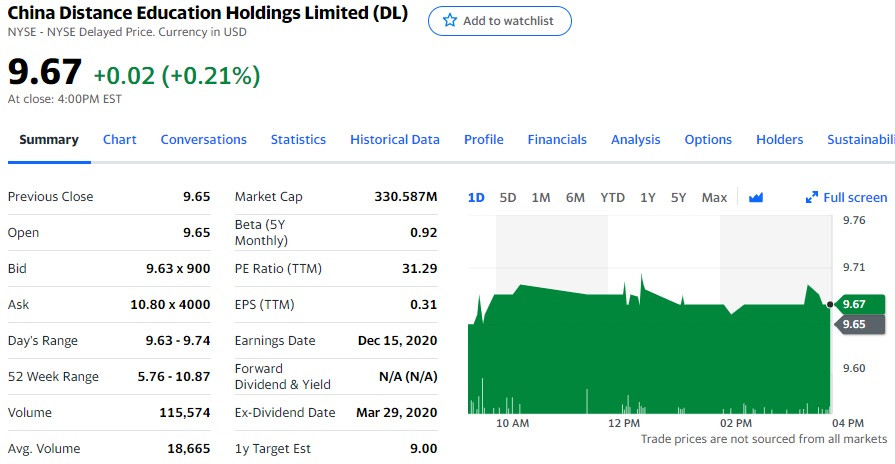Click the +0.02 (+0.21%) change figure
The height and width of the screenshot is (464, 895).
[177, 75]
